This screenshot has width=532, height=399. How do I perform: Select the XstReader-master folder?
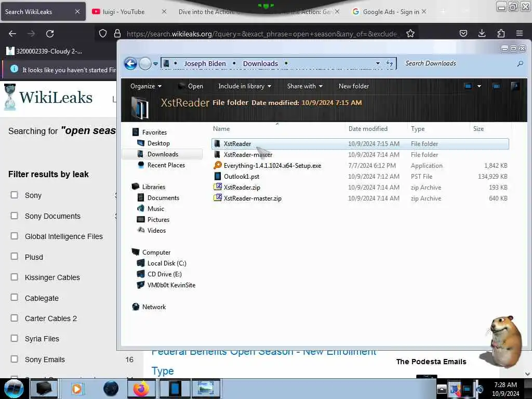click(x=360, y=155)
